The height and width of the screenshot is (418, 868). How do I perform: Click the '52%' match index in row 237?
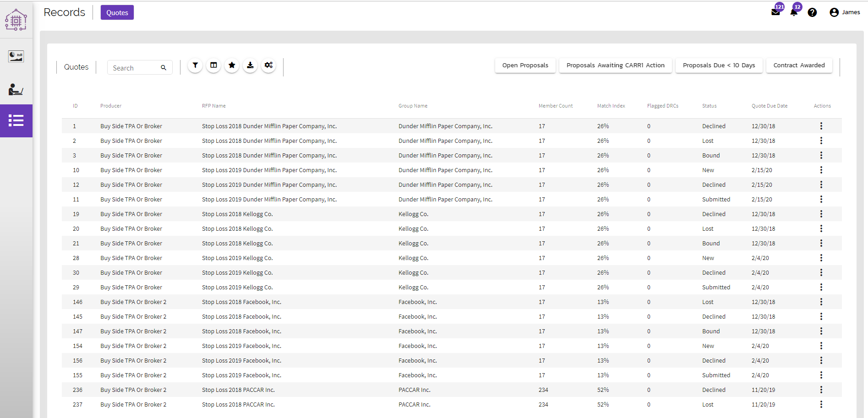603,405
